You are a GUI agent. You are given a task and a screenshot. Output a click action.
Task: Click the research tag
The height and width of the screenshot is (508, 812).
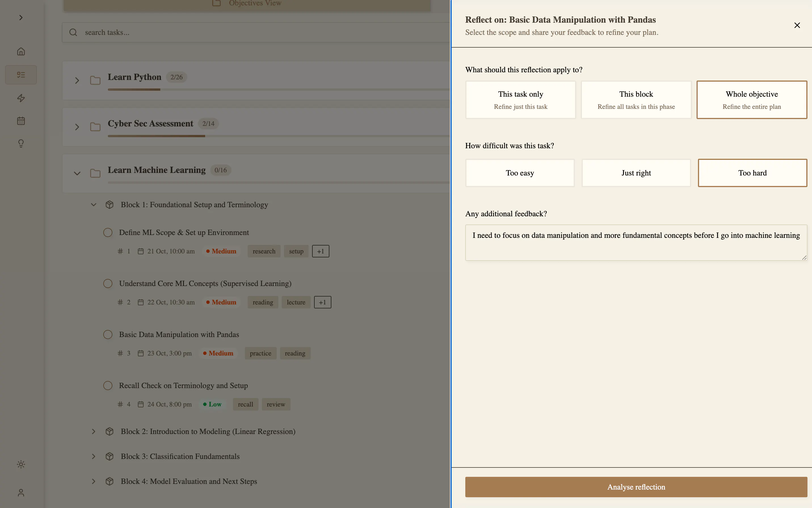point(264,251)
